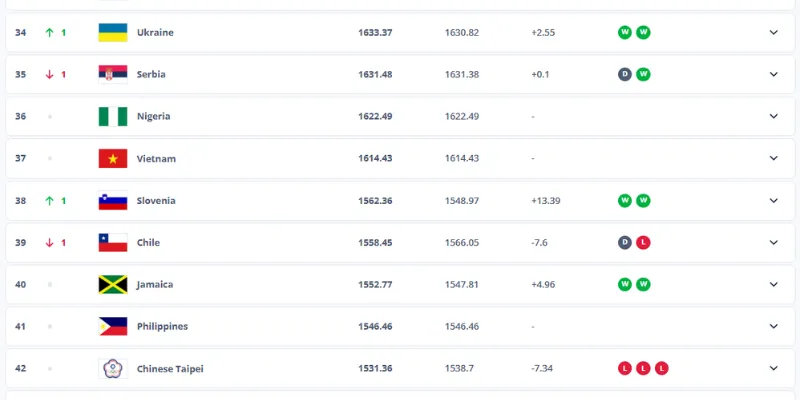Click Serbia's red down-arrow rank indicator
This screenshot has width=800, height=400.
[x=49, y=74]
